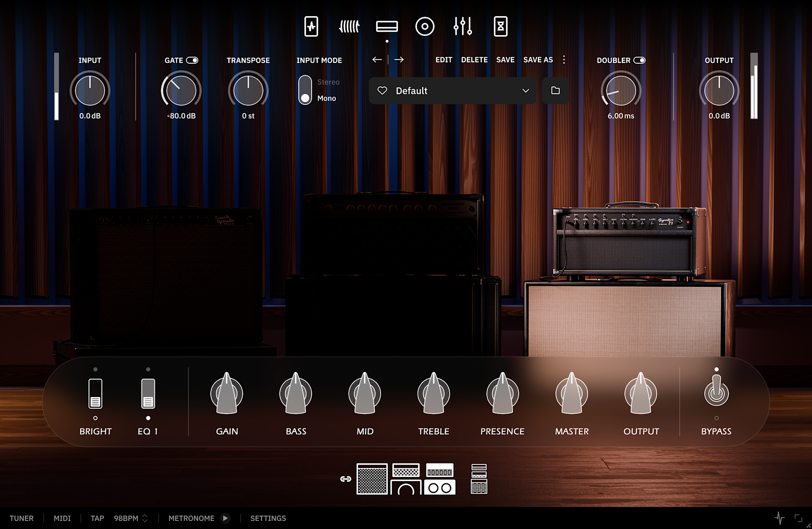This screenshot has height=529, width=812.
Task: Select the stacked amp head icon at bottom
Action: pos(479,479)
